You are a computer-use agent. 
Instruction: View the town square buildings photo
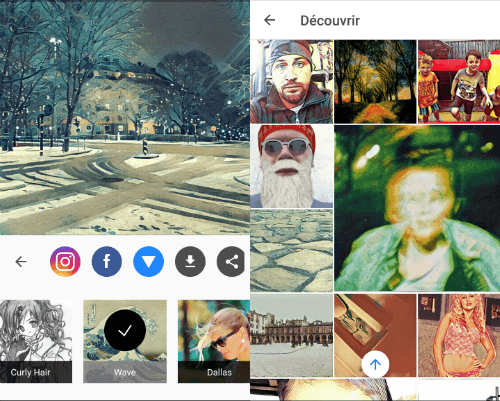292,335
